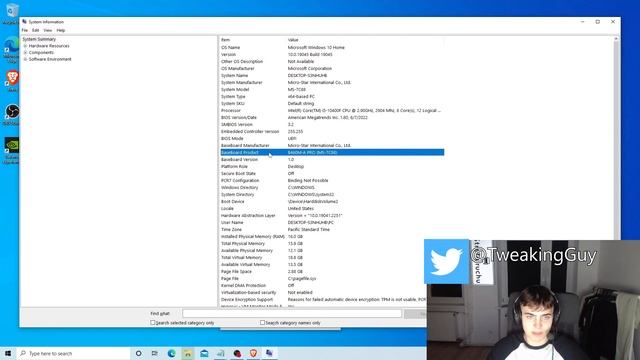Select the OS Name row

[332, 47]
